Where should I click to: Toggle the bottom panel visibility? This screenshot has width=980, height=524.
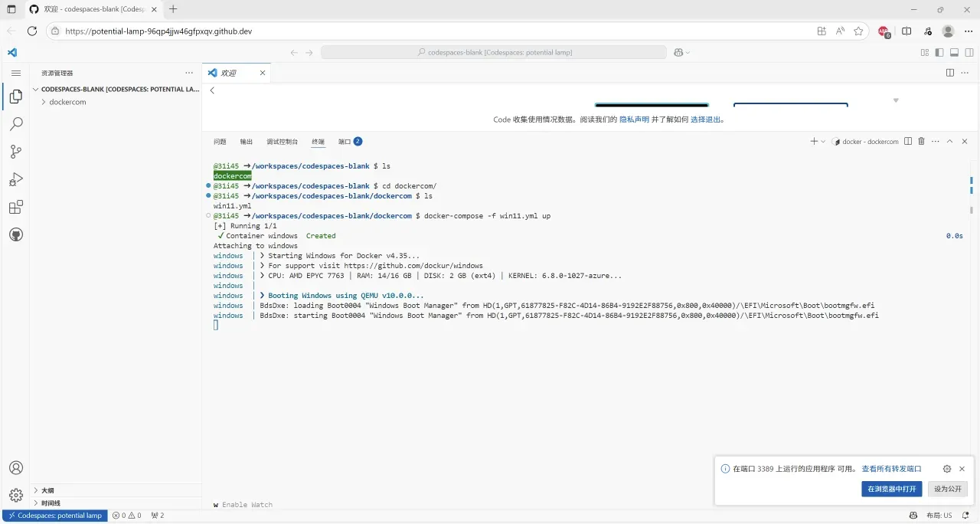[955, 52]
